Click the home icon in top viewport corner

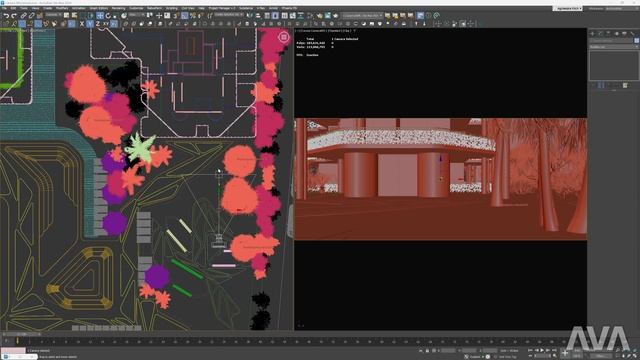coord(284,37)
